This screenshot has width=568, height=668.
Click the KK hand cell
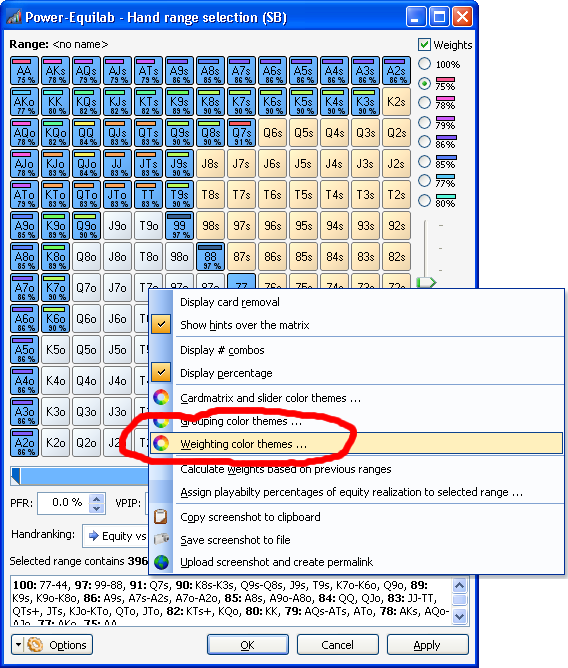pyautogui.click(x=55, y=102)
